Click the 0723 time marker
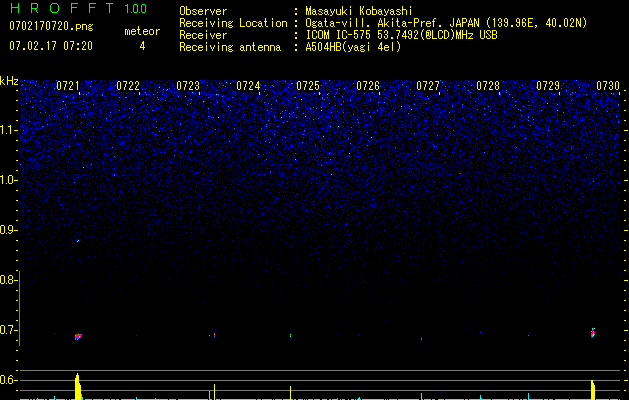 tap(188, 86)
